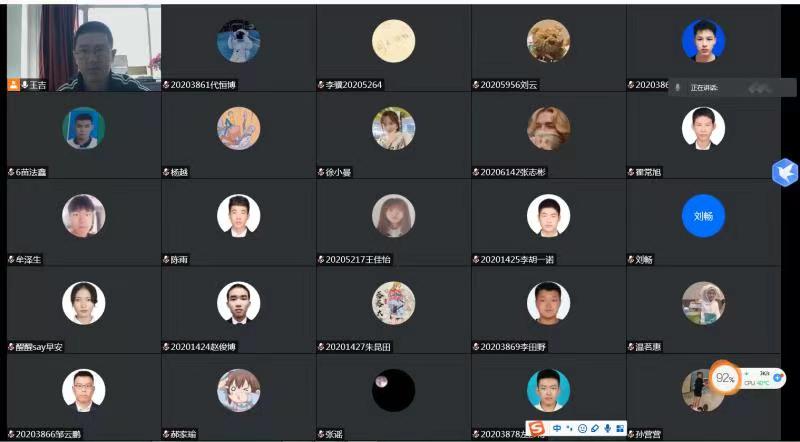
Task: Select 刘畅's blue name avatar
Action: pos(703,216)
